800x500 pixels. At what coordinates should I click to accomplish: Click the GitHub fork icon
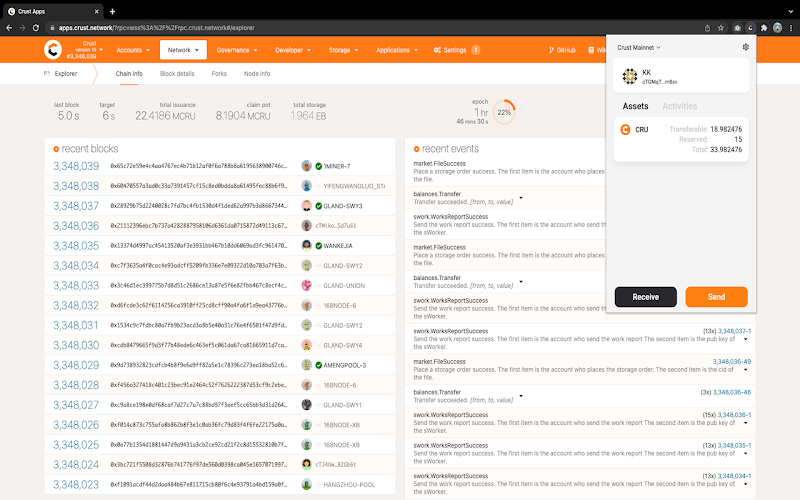pyautogui.click(x=551, y=50)
